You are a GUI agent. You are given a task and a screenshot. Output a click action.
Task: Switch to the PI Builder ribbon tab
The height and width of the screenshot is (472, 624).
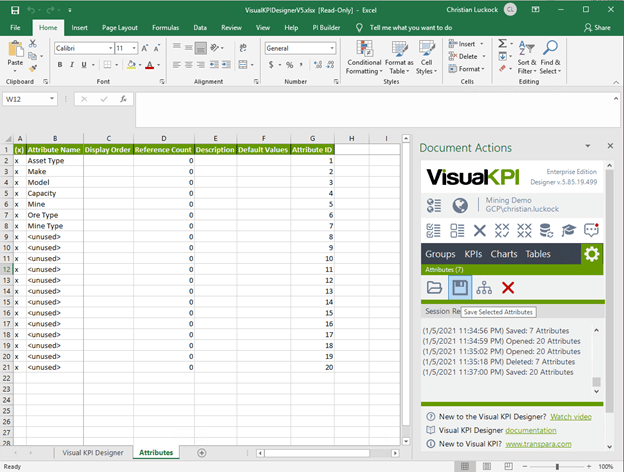[326, 27]
